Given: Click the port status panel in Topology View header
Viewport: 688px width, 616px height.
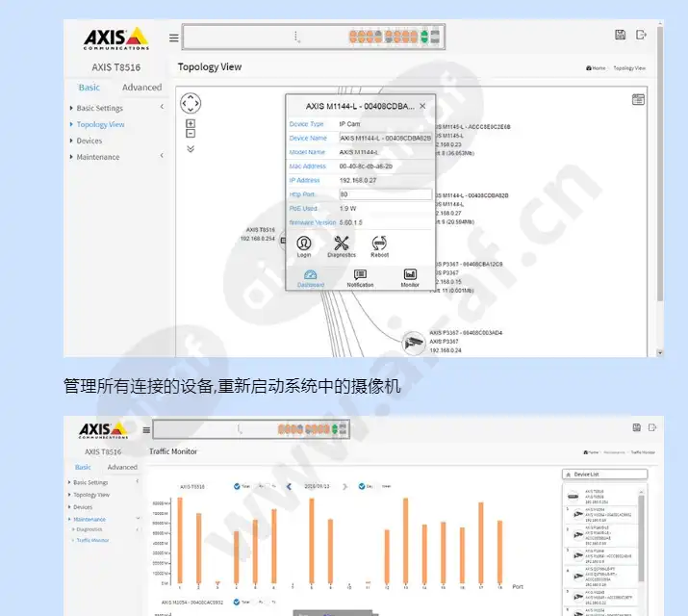Looking at the screenshot, I should point(314,37).
